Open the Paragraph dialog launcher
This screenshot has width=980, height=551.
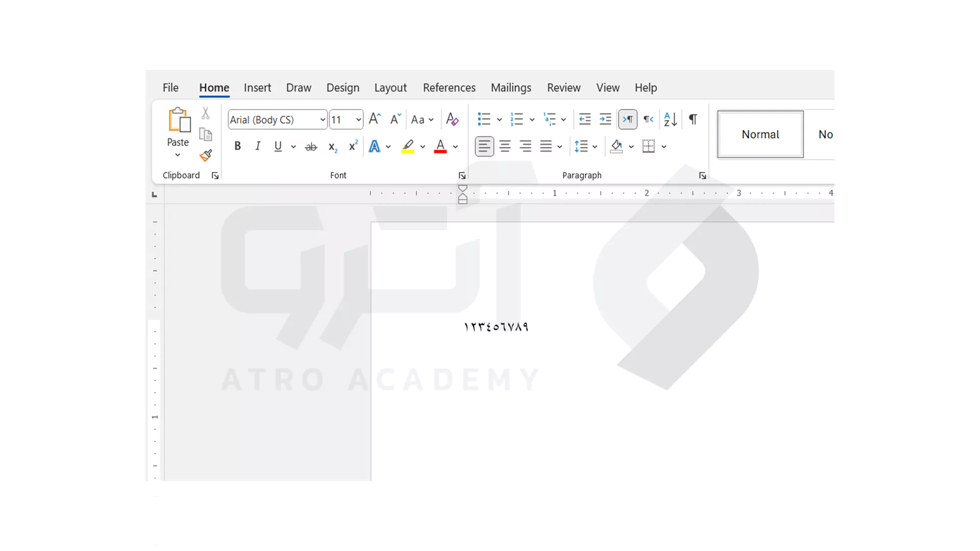702,176
